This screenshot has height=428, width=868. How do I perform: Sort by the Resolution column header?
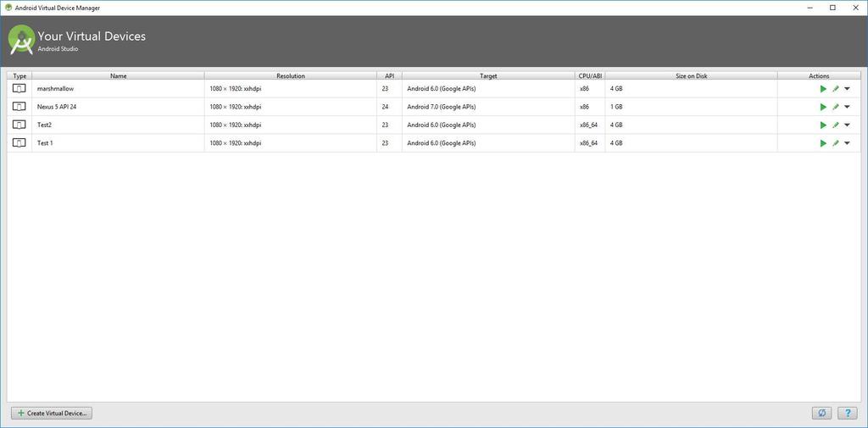click(291, 76)
